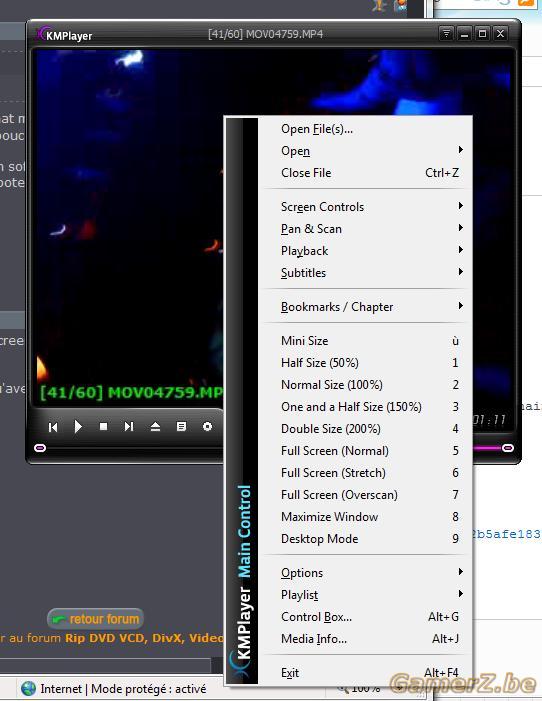Open the Subtitles submenu
542x701 pixels.
pos(365,272)
